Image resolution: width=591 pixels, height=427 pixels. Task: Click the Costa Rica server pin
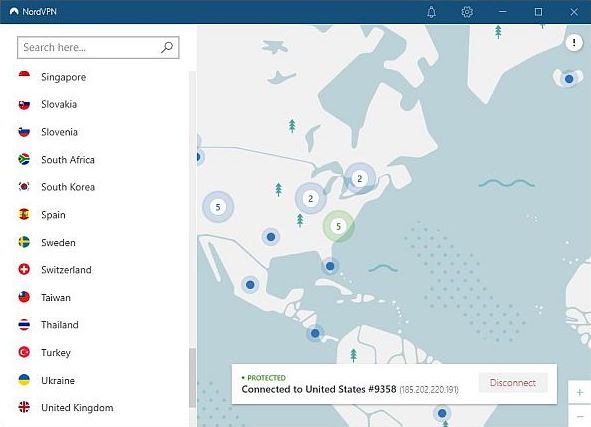point(315,333)
